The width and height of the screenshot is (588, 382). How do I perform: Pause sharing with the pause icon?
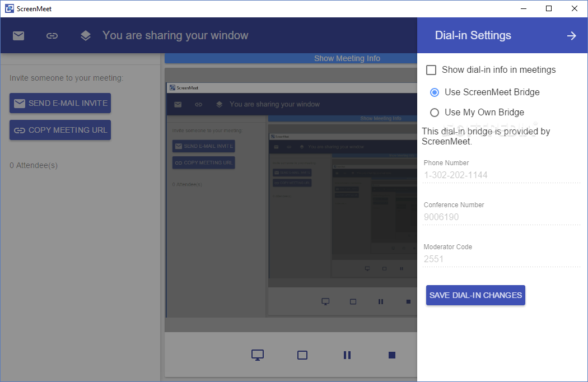tap(347, 355)
